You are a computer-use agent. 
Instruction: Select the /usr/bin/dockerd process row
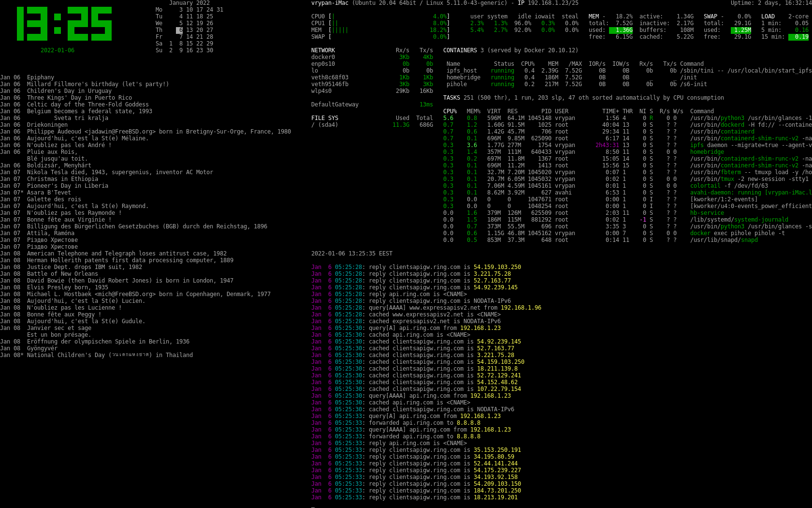[x=627, y=125]
